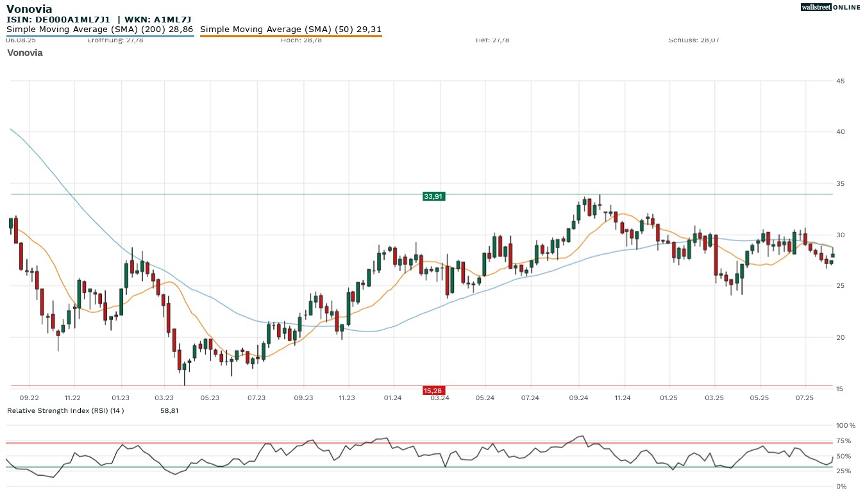Image resolution: width=865 pixels, height=504 pixels.
Task: Click the 35 price axis label
Action: tap(840, 183)
